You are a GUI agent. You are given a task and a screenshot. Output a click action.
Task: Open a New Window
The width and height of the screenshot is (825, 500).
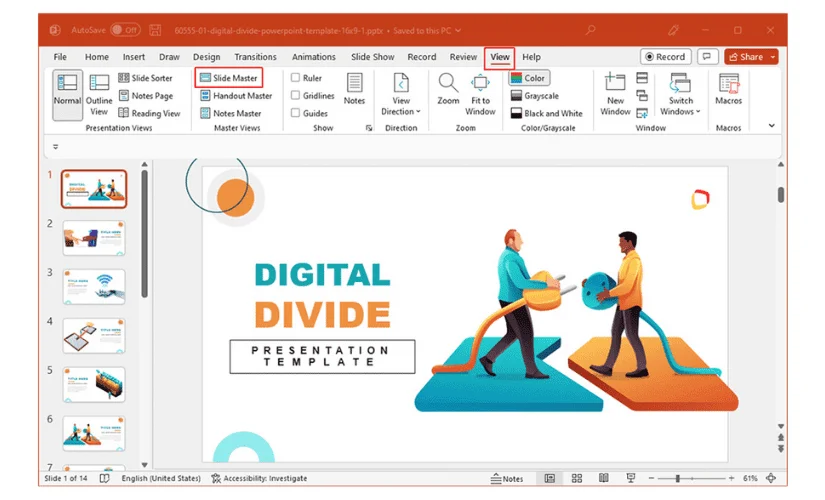click(x=615, y=90)
